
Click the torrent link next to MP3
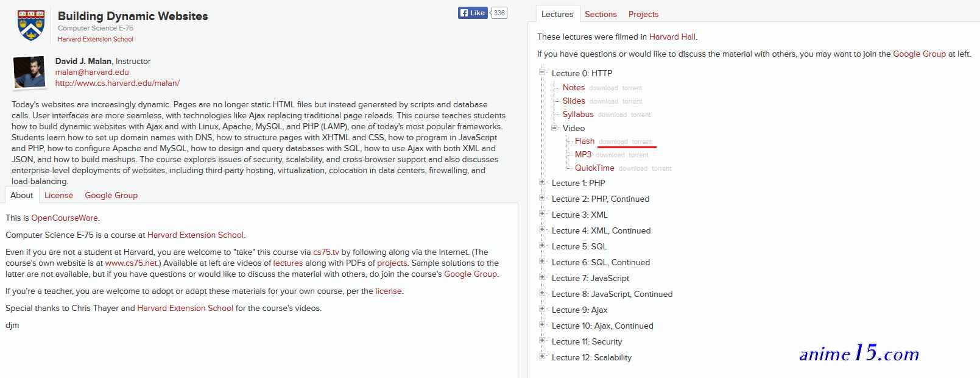pos(638,155)
